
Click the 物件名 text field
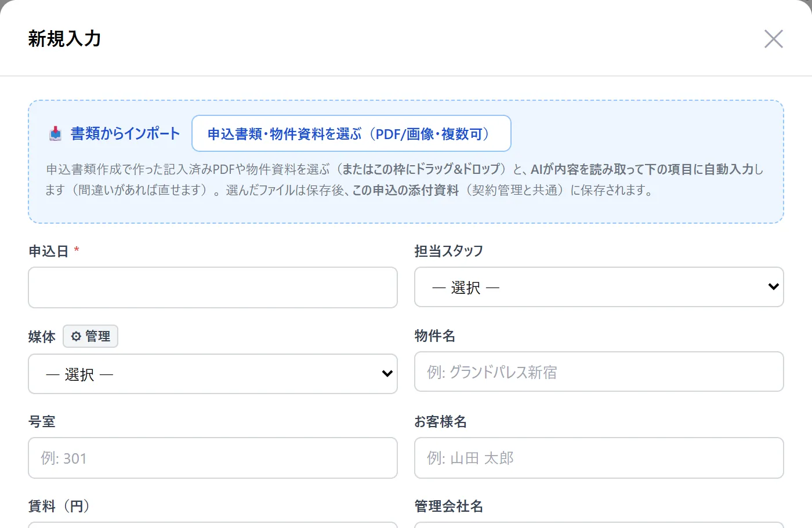tap(599, 372)
